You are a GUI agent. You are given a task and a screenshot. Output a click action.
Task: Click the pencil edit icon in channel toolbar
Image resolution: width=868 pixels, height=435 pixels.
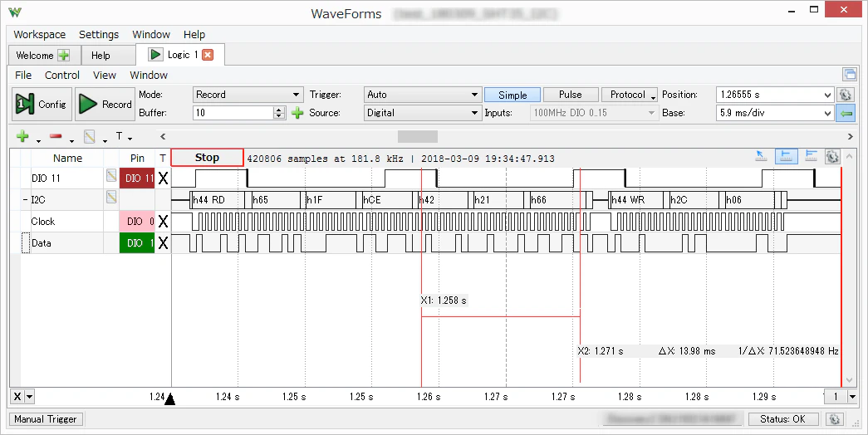click(89, 136)
